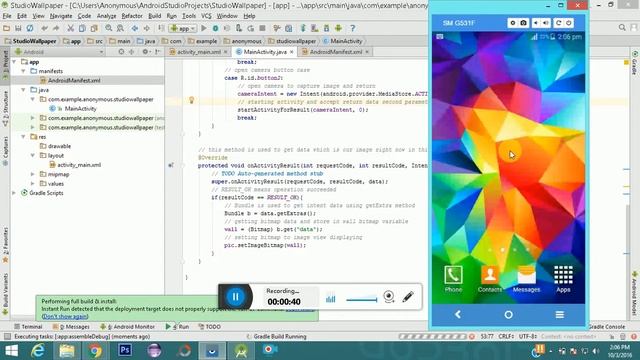The image size is (640, 360).
Task: Expand the Gradle Scripts node
Action: point(14,193)
